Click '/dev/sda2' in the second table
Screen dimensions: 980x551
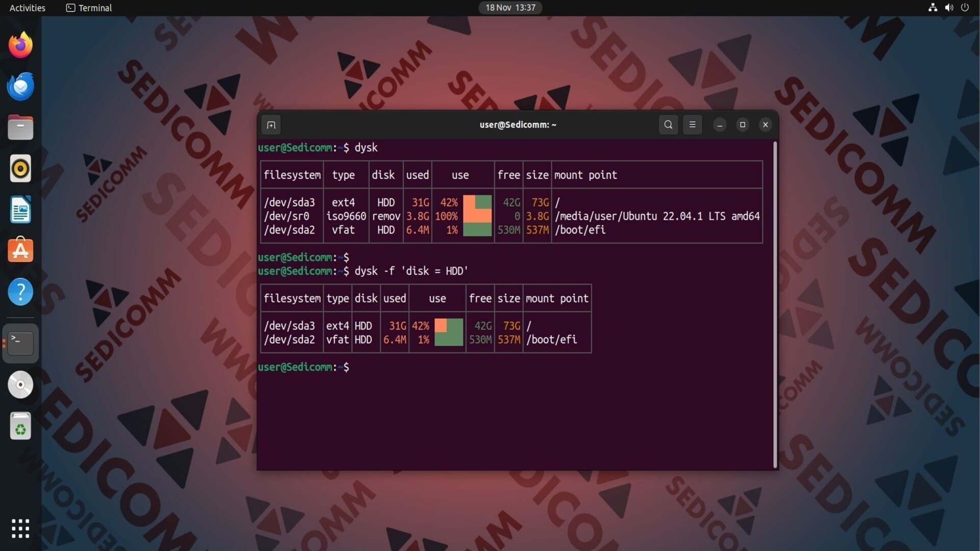(x=289, y=340)
